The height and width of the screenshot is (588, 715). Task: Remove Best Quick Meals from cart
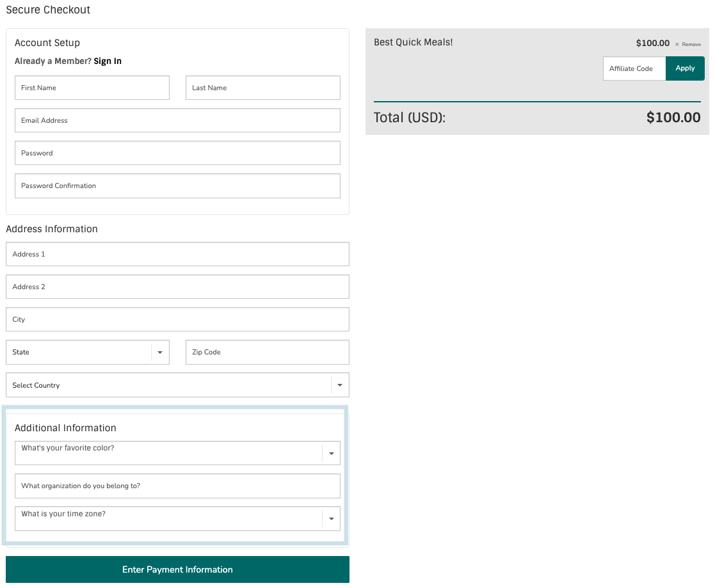click(x=688, y=44)
